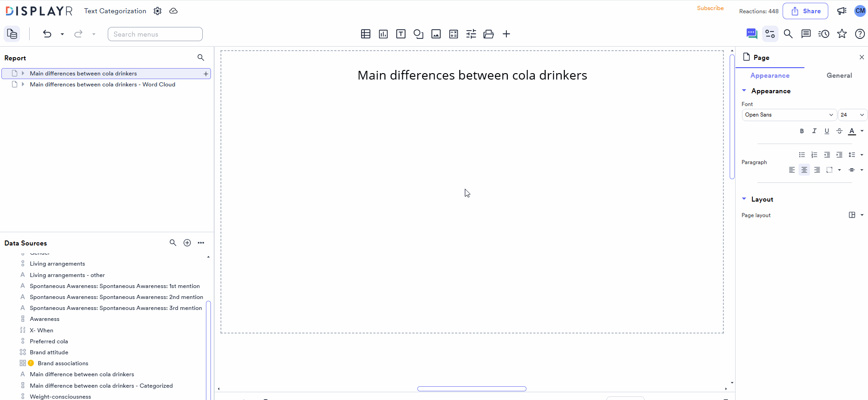Switch to the Appearance tab

(770, 75)
